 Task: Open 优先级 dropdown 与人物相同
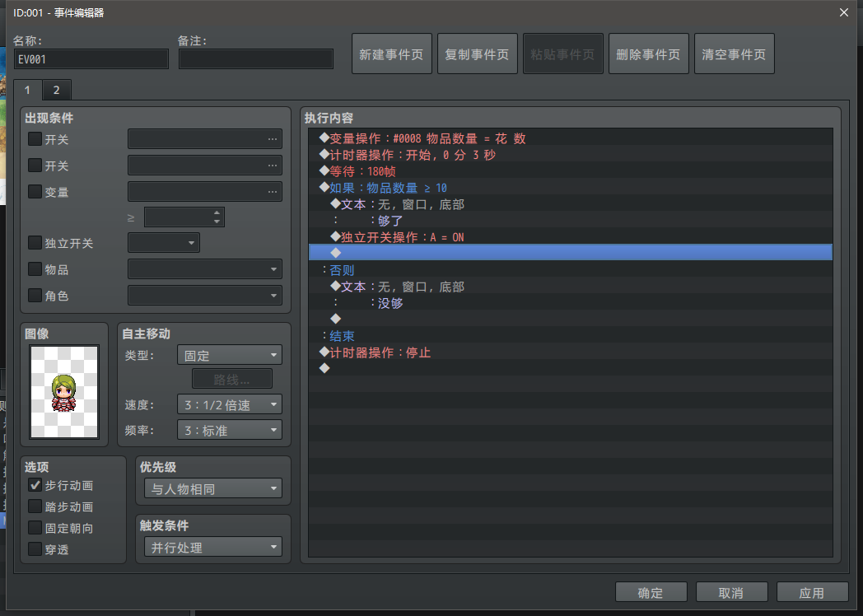(x=213, y=488)
